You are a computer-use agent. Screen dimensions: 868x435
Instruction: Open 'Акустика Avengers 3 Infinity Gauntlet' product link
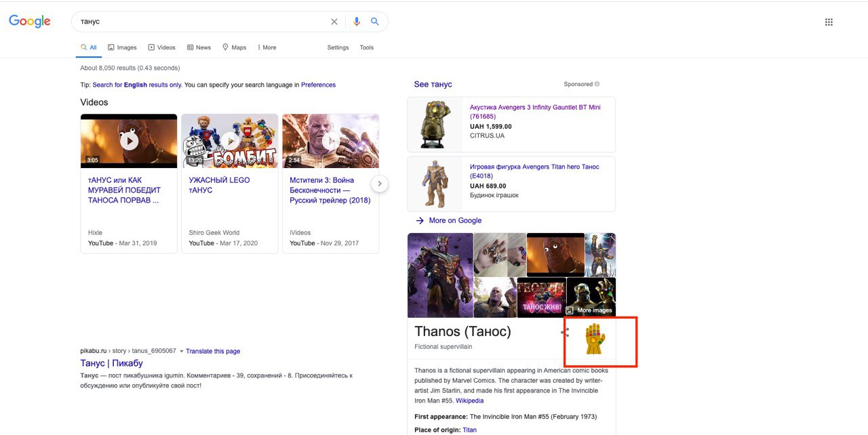pos(535,112)
